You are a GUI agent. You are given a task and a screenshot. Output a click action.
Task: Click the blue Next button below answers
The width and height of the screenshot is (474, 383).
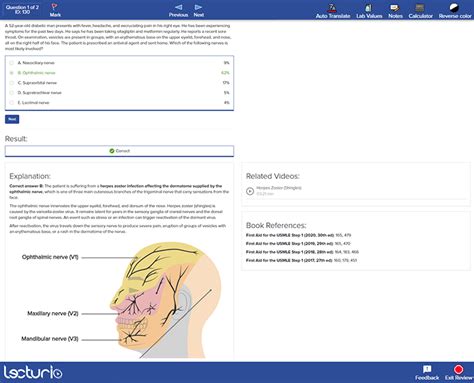coord(12,119)
